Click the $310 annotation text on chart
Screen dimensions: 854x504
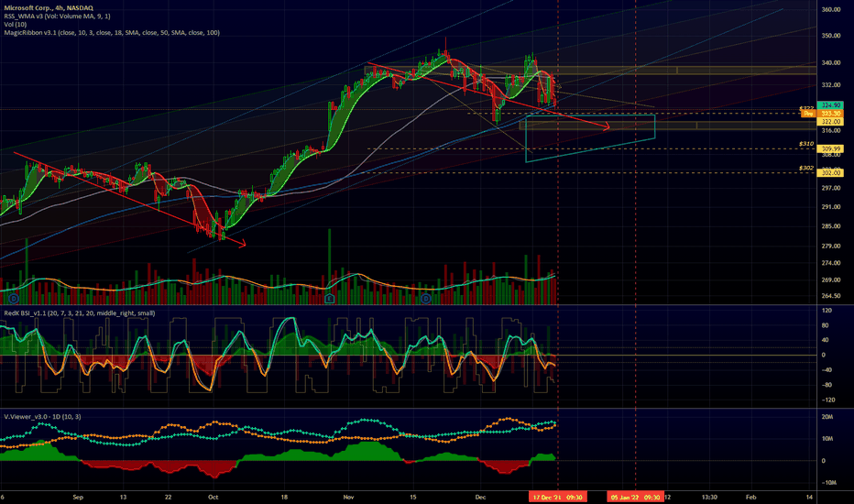coord(806,144)
